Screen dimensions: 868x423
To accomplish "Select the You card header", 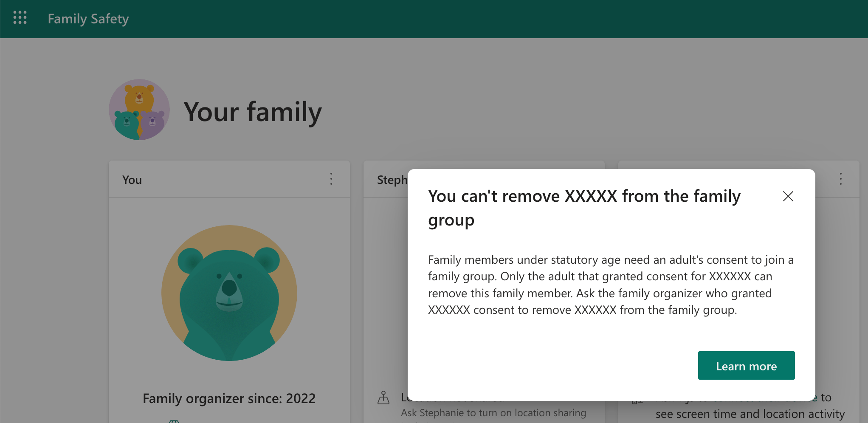I will coord(132,180).
